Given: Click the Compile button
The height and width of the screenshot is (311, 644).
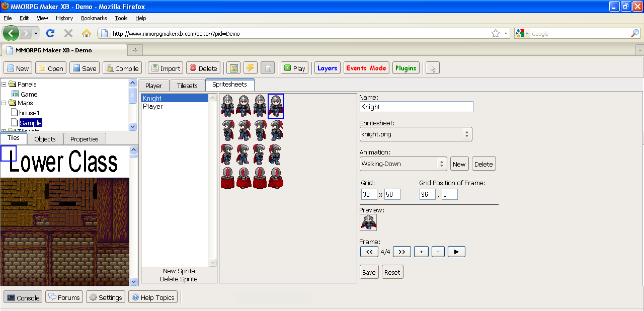Looking at the screenshot, I should pos(122,68).
